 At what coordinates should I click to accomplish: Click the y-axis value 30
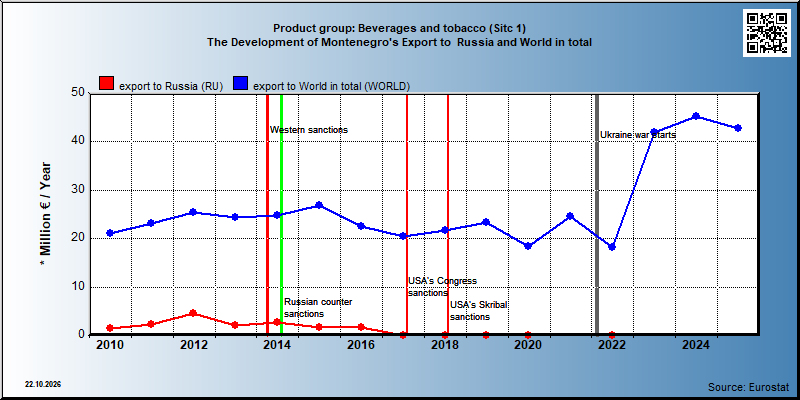click(77, 190)
